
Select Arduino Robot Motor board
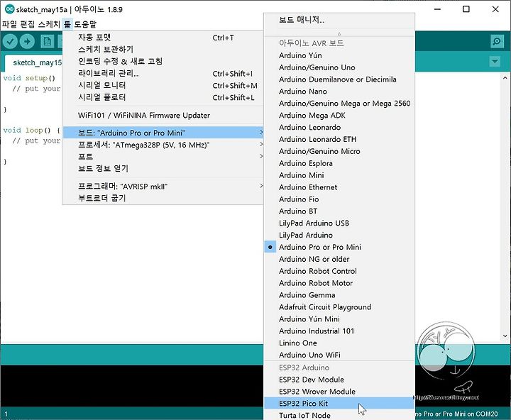(x=339, y=283)
